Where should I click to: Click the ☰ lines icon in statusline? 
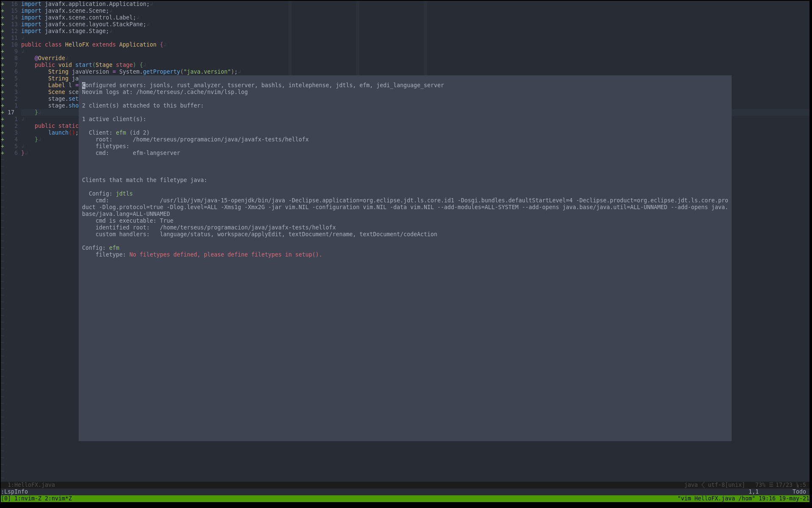771,485
